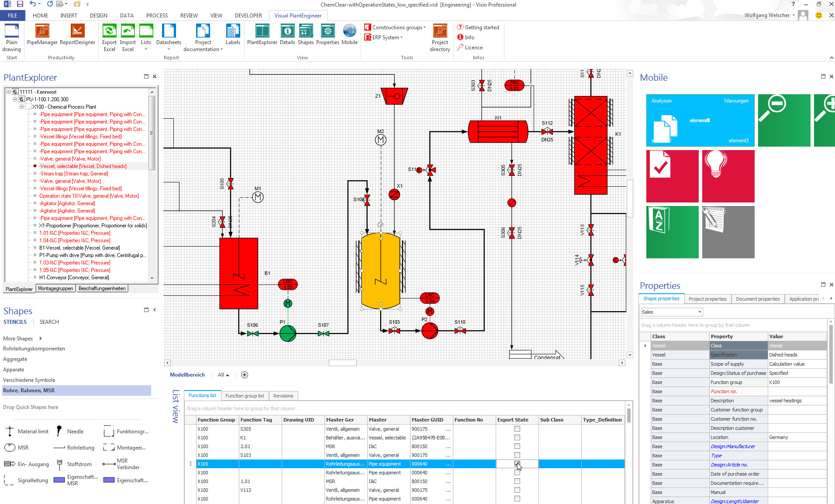Open Project documentation
The image size is (835, 504).
[203, 38]
